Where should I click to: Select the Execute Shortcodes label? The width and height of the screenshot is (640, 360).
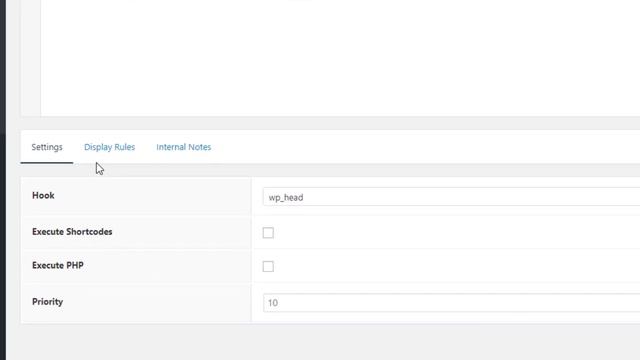[72, 232]
